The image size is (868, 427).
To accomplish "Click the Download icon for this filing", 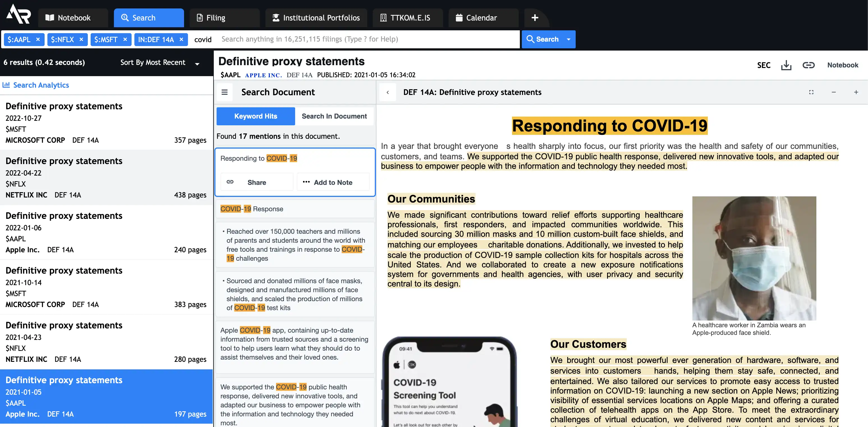I will tap(787, 65).
